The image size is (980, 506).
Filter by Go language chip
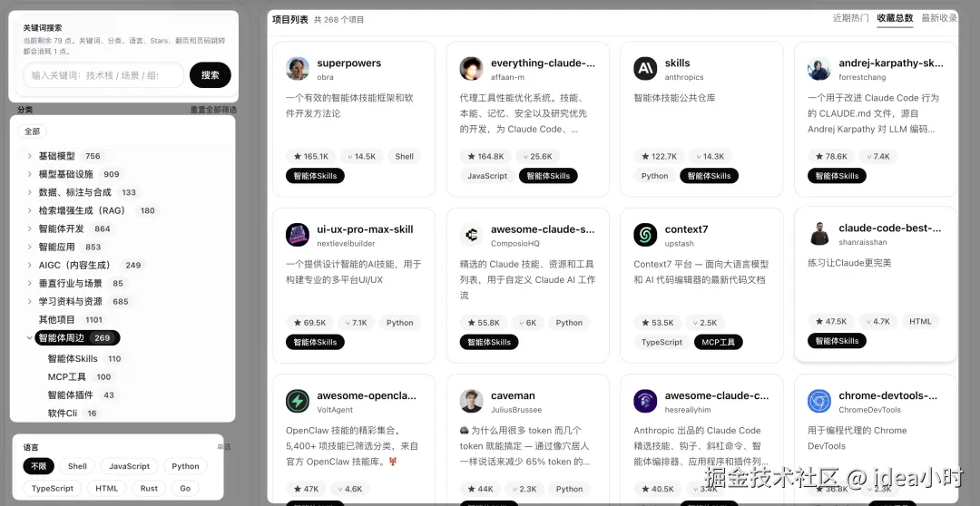click(185, 489)
